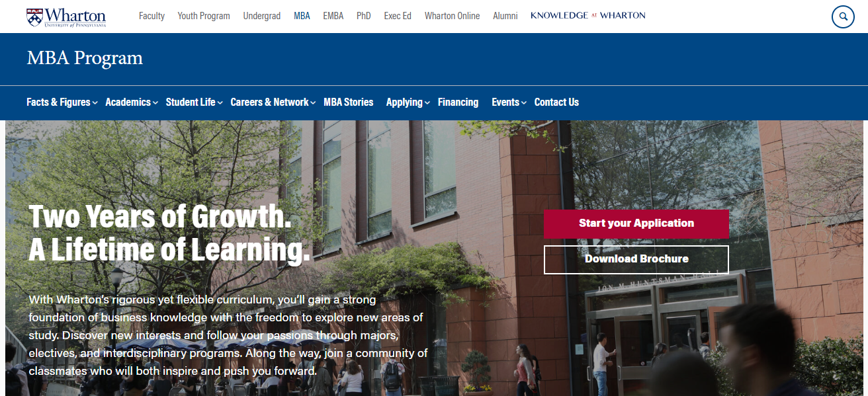Click the paragraph starting With Wharton's rigorous

click(x=228, y=335)
